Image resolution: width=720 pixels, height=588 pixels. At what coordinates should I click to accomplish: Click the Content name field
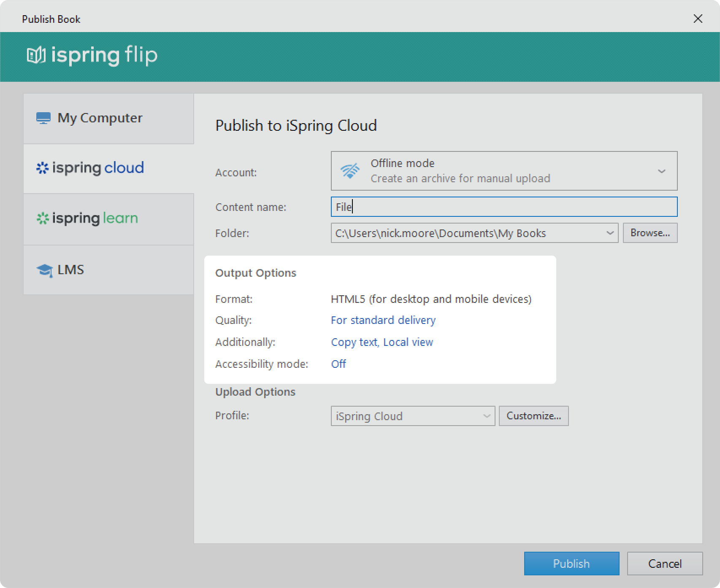504,207
